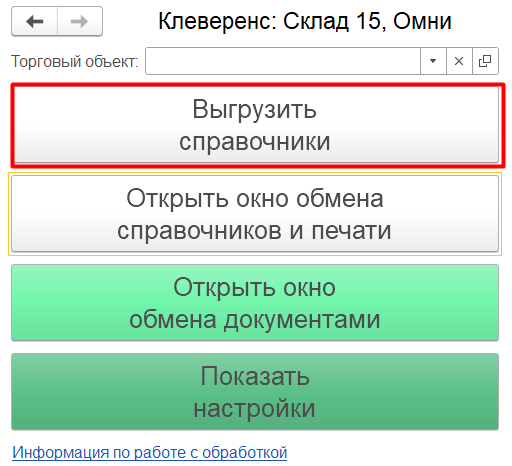This screenshot has width=512, height=466.
Task: Go back with the left arrow button
Action: click(x=35, y=22)
